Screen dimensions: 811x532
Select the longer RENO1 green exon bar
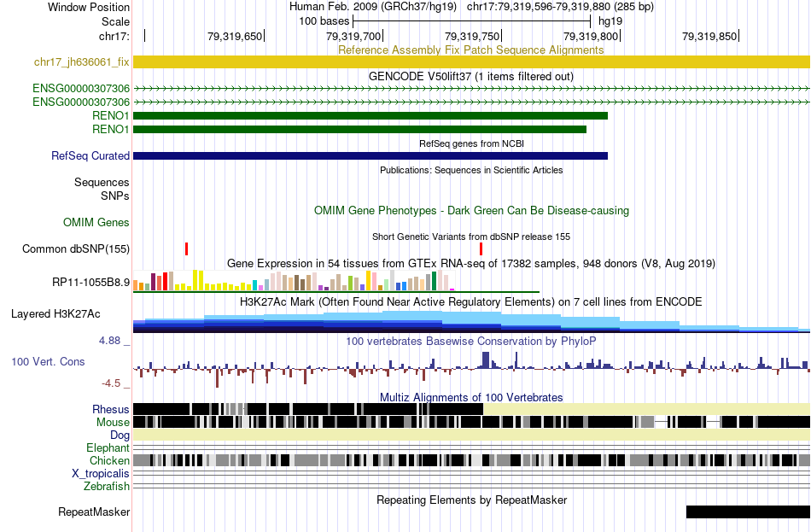point(370,115)
